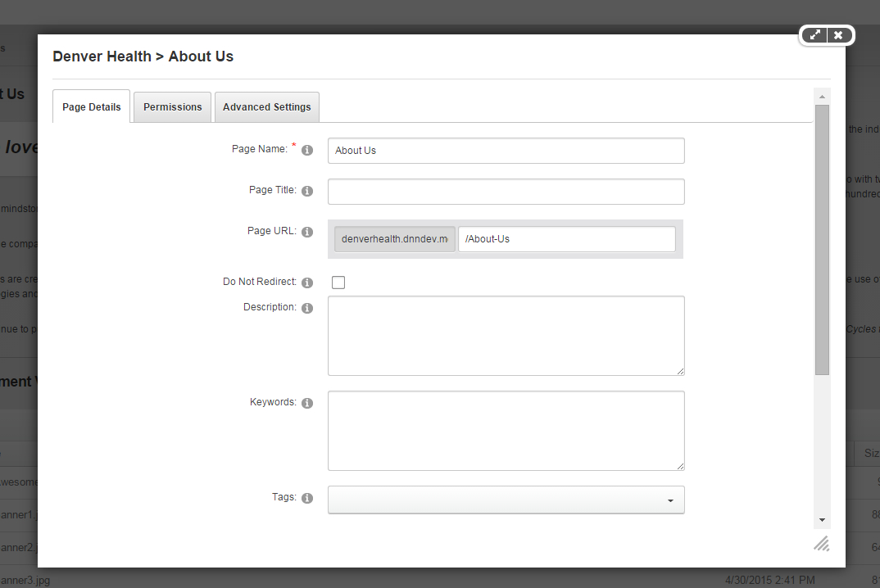Switch to the Page Details tab

coord(92,106)
